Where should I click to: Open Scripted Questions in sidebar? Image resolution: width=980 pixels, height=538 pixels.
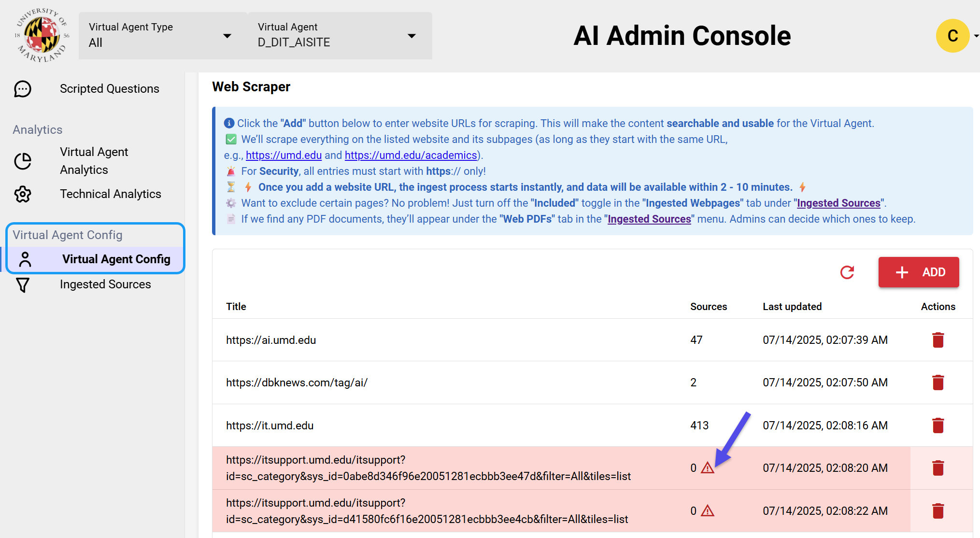(109, 89)
